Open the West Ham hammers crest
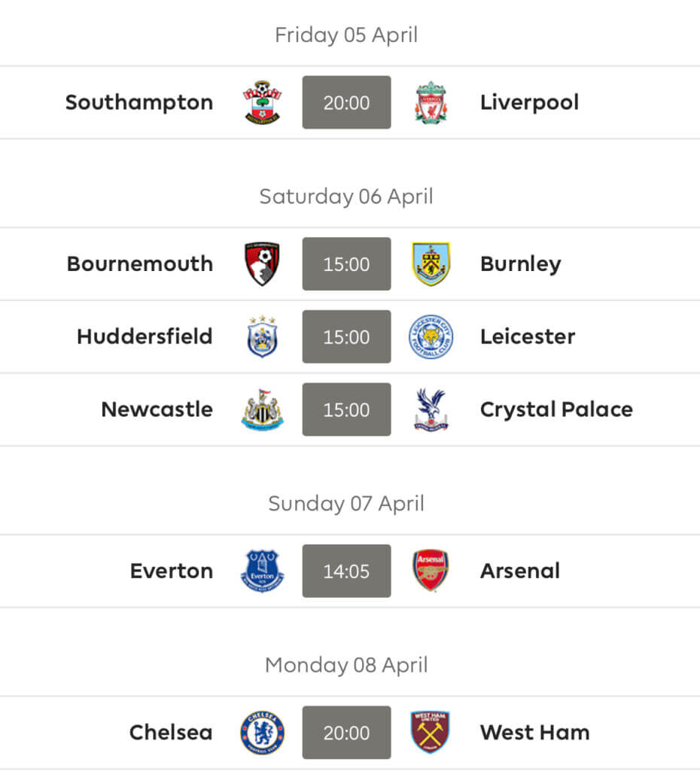 click(430, 732)
